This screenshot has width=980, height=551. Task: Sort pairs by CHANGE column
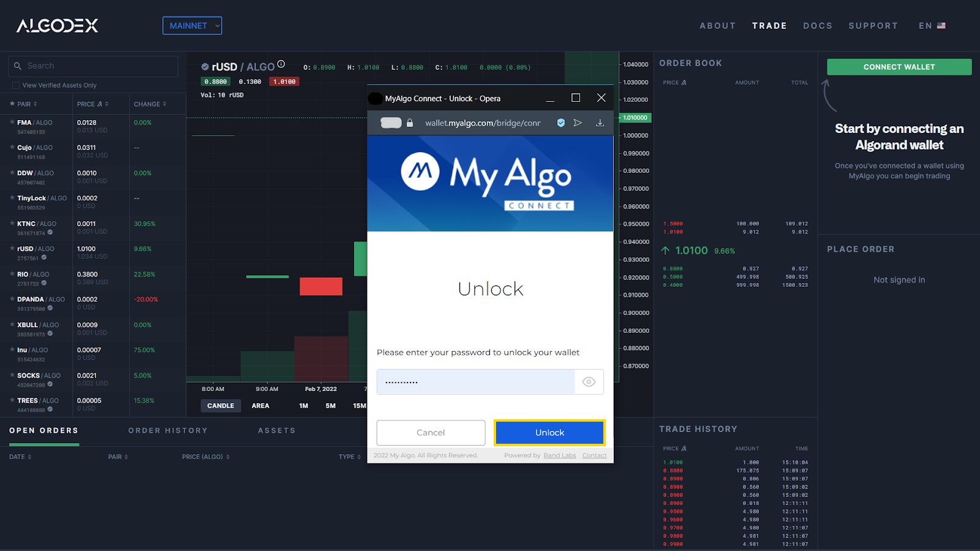point(150,104)
